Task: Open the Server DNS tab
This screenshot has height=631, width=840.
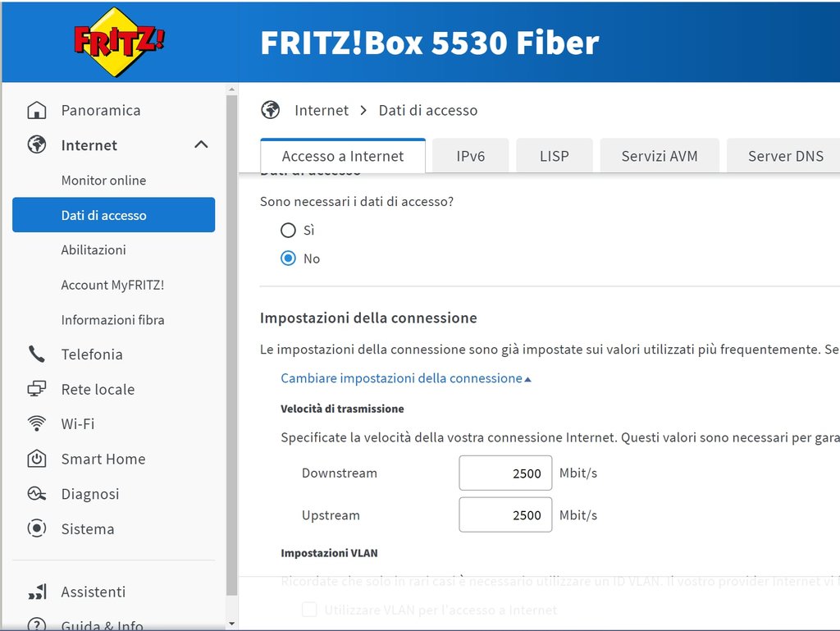Action: [x=785, y=156]
